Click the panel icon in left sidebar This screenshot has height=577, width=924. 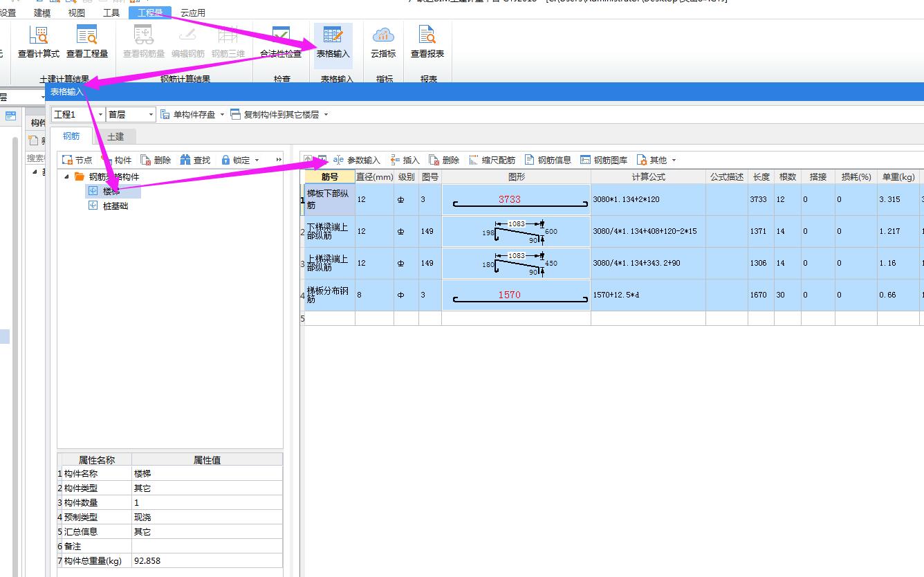tap(11, 116)
